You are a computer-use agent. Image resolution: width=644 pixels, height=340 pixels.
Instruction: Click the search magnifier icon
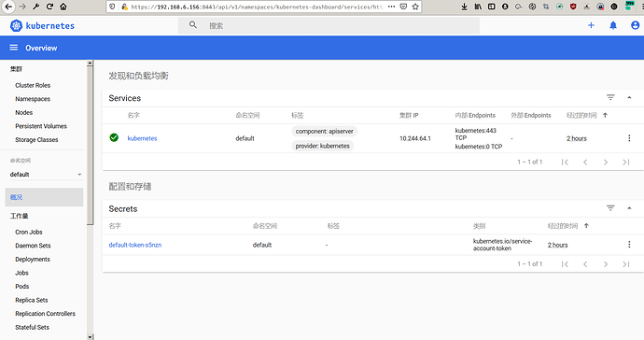193,25
